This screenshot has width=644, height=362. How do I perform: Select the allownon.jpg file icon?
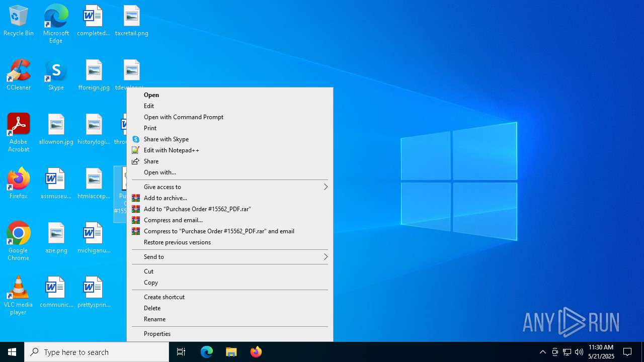(56, 130)
